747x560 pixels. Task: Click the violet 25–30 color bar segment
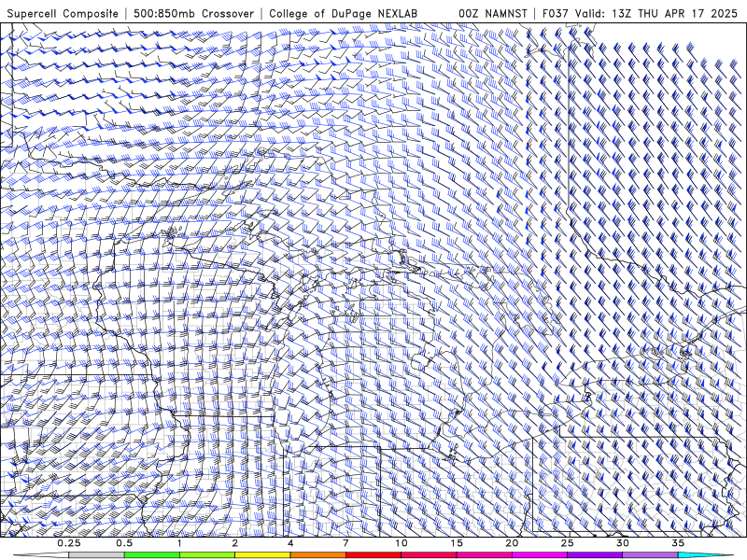tap(595, 555)
